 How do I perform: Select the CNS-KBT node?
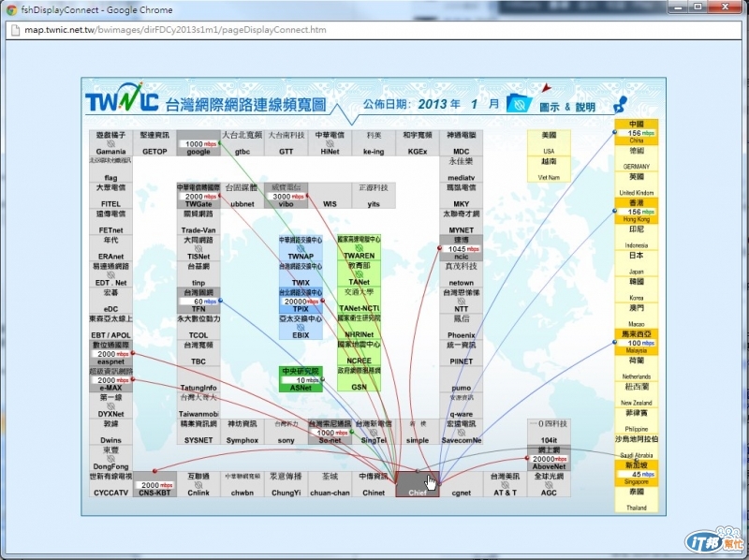point(154,484)
